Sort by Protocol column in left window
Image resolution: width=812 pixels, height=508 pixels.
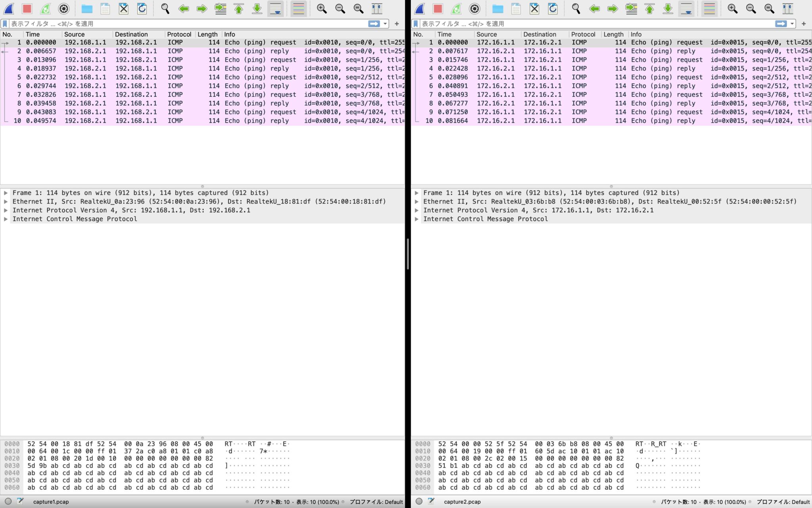coord(180,35)
